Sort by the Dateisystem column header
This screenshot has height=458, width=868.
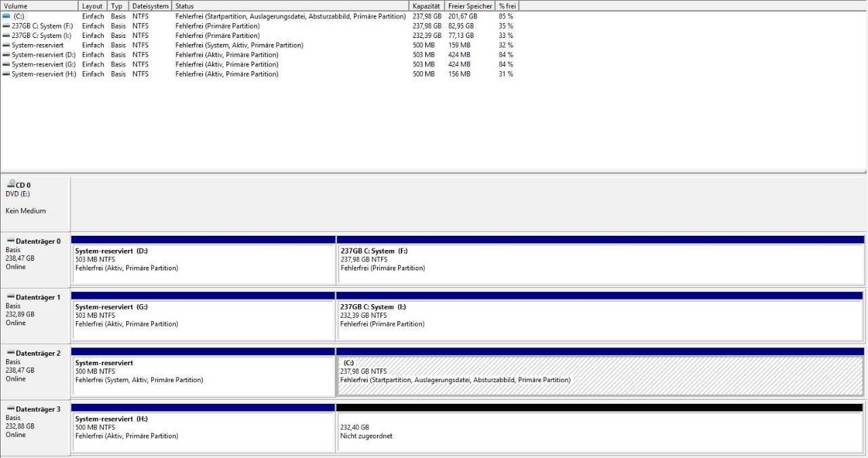(x=150, y=5)
